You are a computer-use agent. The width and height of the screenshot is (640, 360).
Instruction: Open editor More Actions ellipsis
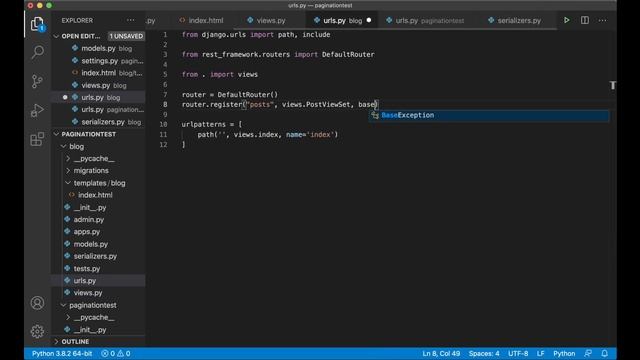[602, 20]
